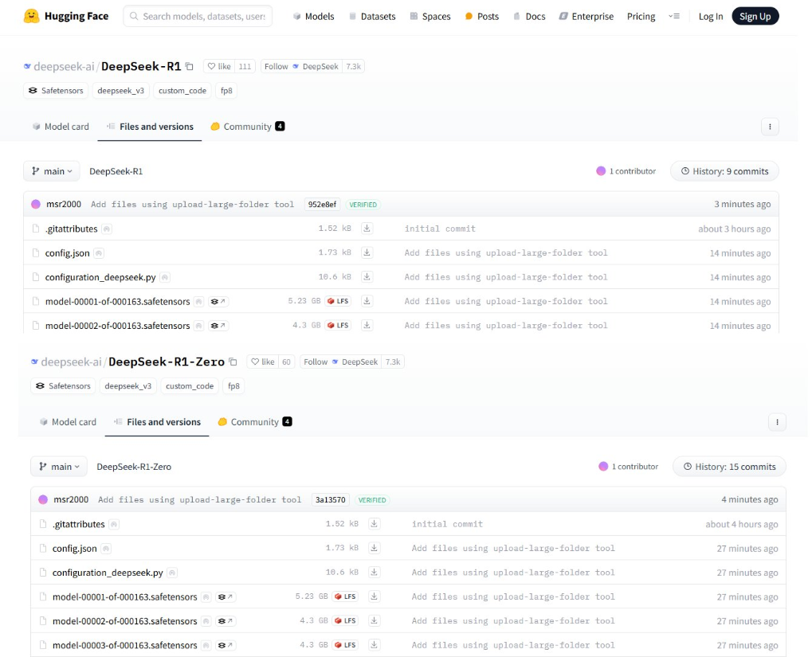Open commit 952e8ef
812x657 pixels.
322,205
